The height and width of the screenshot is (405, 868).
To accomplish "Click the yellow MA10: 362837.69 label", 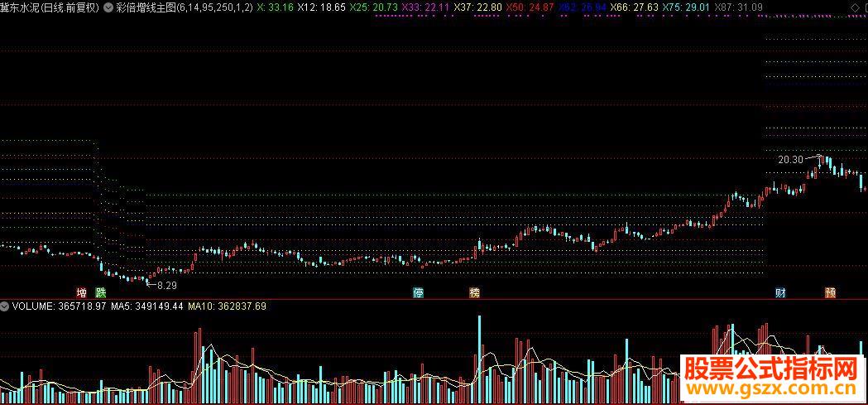I will [228, 306].
